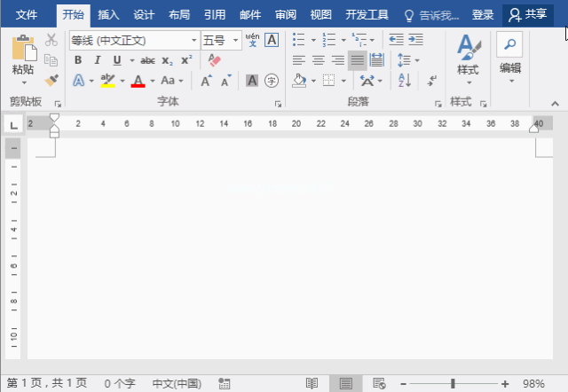This screenshot has height=392, width=568.
Task: Click 登录 to sign in
Action: (x=482, y=15)
